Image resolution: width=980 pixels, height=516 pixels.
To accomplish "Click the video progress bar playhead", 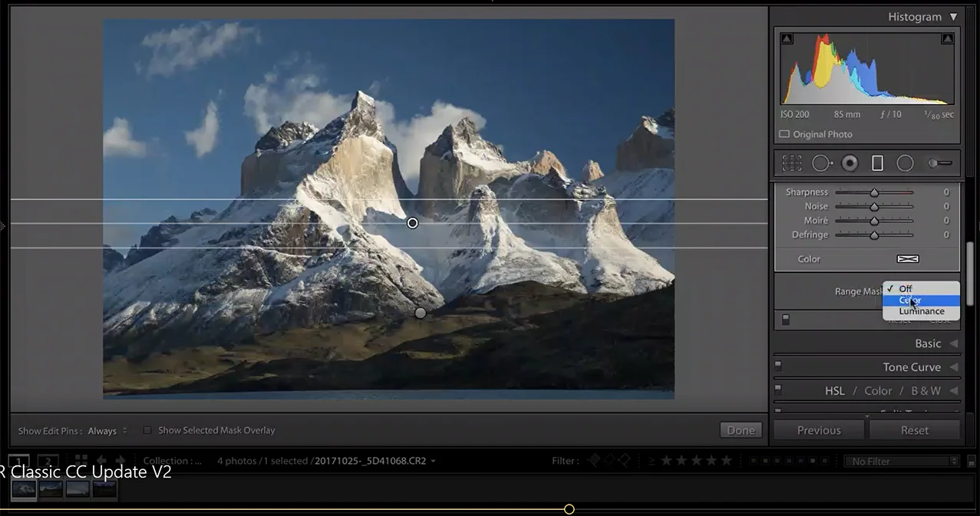I will pos(569,509).
